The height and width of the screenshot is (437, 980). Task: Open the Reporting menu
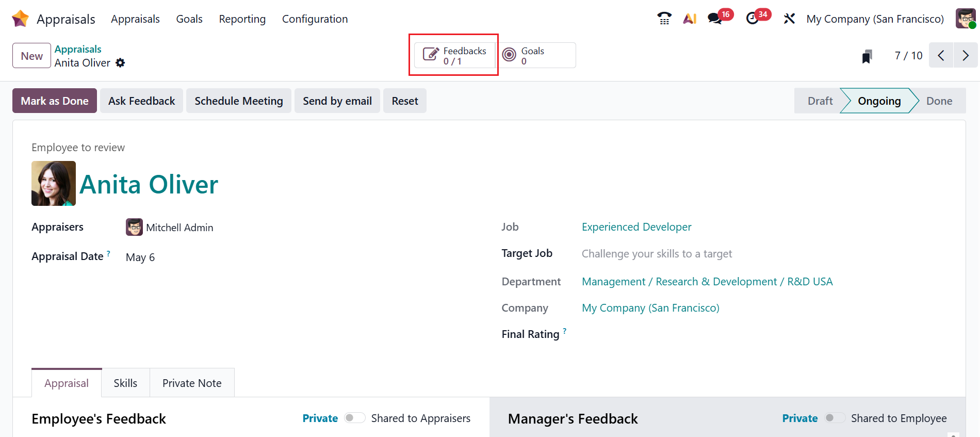[x=242, y=19]
